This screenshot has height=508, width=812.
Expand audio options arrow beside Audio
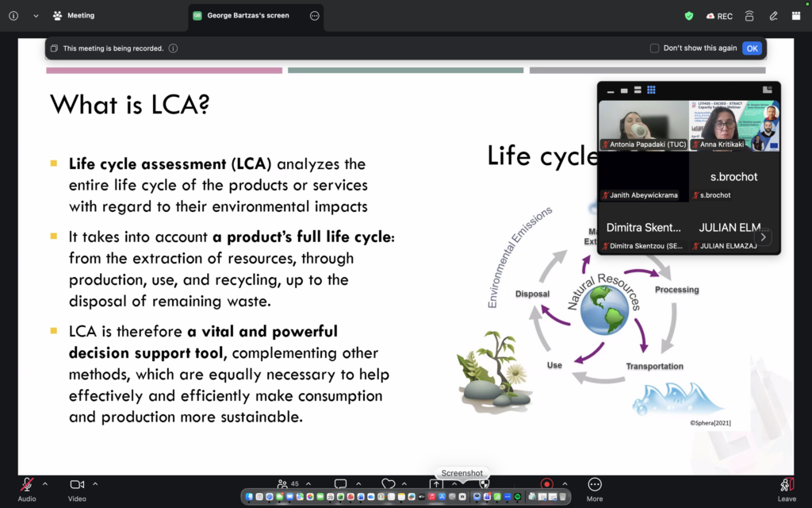pyautogui.click(x=45, y=484)
